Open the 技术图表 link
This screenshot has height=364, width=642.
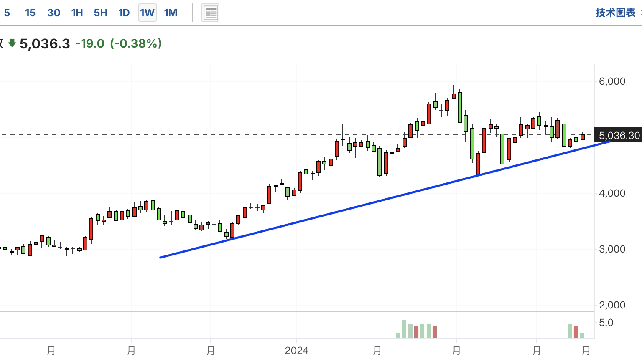tap(615, 13)
